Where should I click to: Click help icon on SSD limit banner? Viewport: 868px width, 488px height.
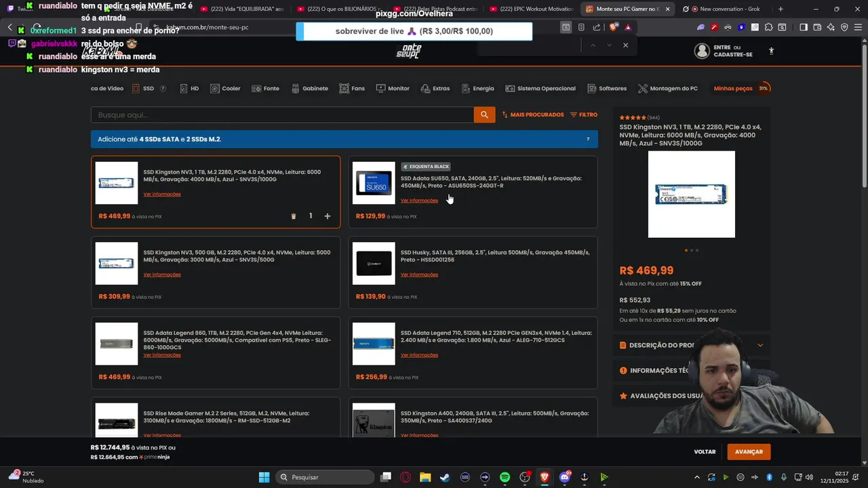pyautogui.click(x=588, y=139)
